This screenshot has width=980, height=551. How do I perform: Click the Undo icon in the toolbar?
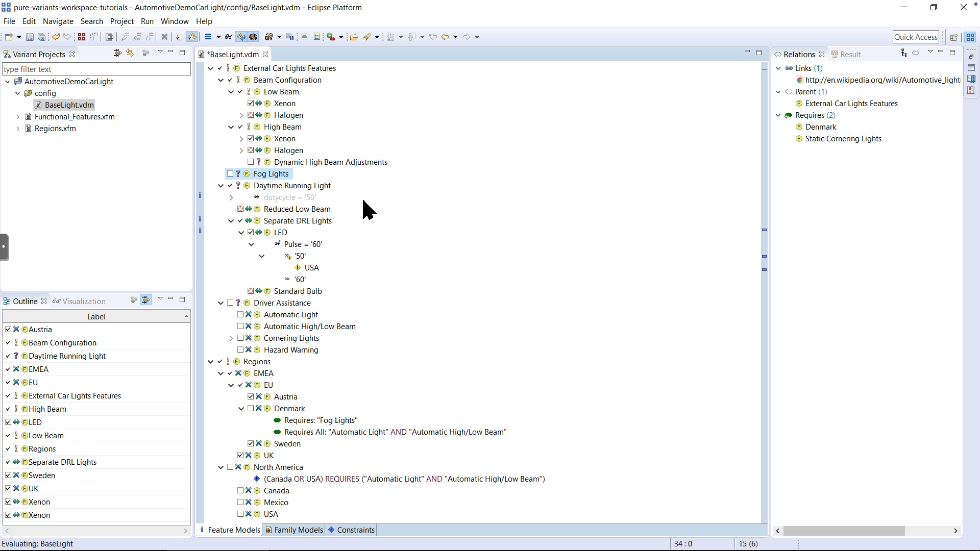click(56, 37)
